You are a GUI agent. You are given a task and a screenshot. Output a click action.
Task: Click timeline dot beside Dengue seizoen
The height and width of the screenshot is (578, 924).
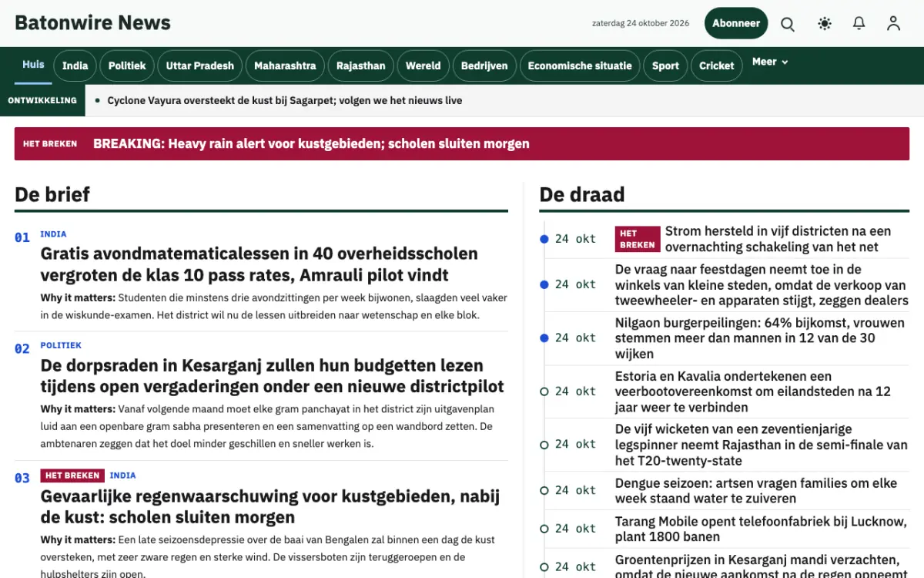pos(544,490)
